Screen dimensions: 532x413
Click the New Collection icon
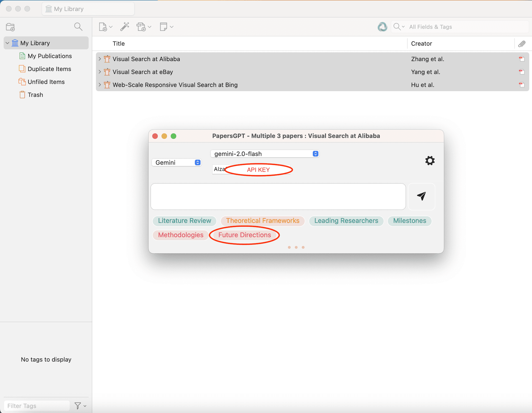[x=10, y=27]
